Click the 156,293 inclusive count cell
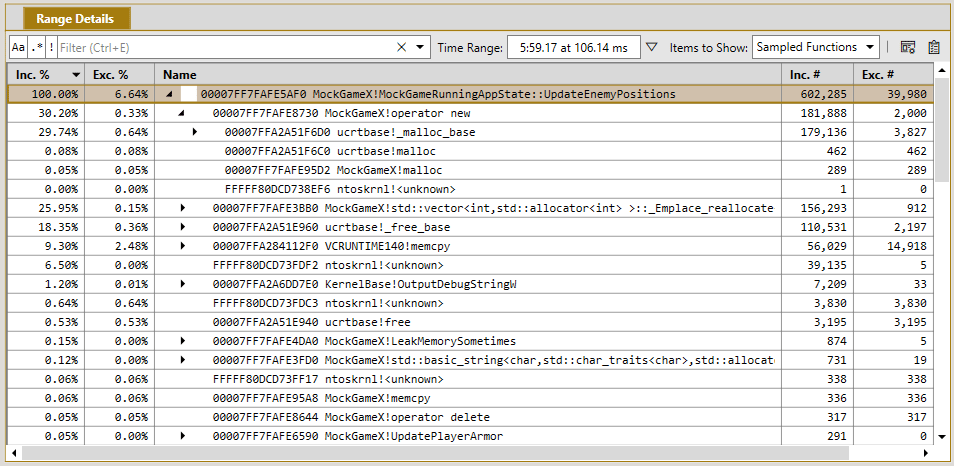The height and width of the screenshot is (466, 954). tap(817, 208)
